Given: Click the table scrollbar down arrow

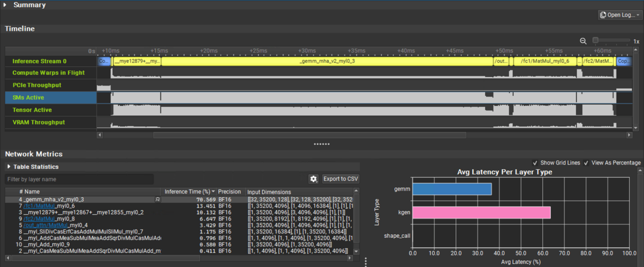Looking at the screenshot, I should [356, 251].
